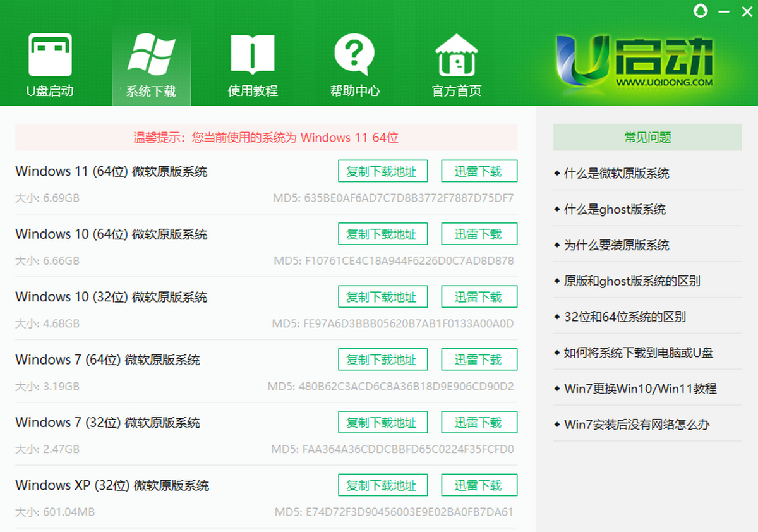Click title Windows 7 (32位) 微软原版系统
Image resolution: width=758 pixels, height=532 pixels.
(x=108, y=422)
